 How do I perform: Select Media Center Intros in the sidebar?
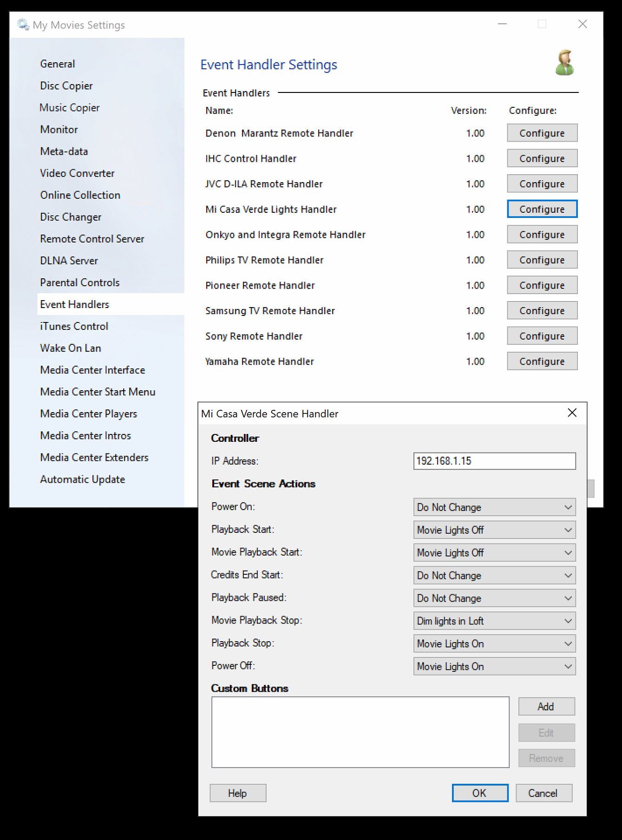[85, 435]
